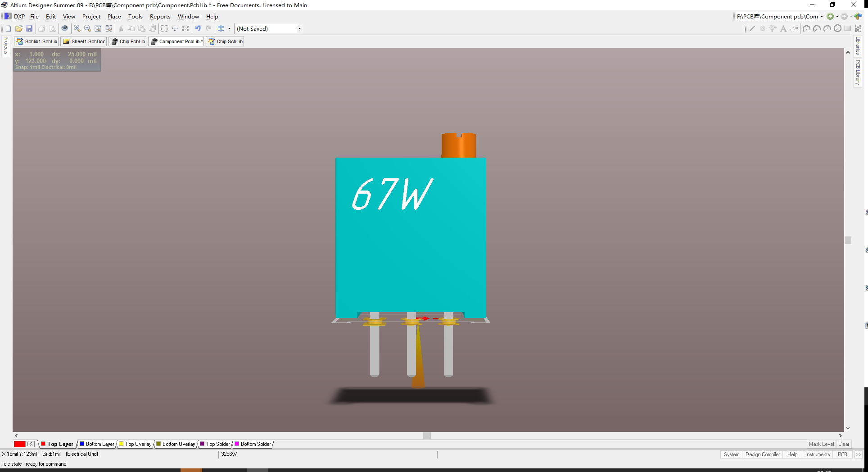Click Fit Document zoom icon
Screen dimensions: 868x472
pyautogui.click(x=98, y=28)
